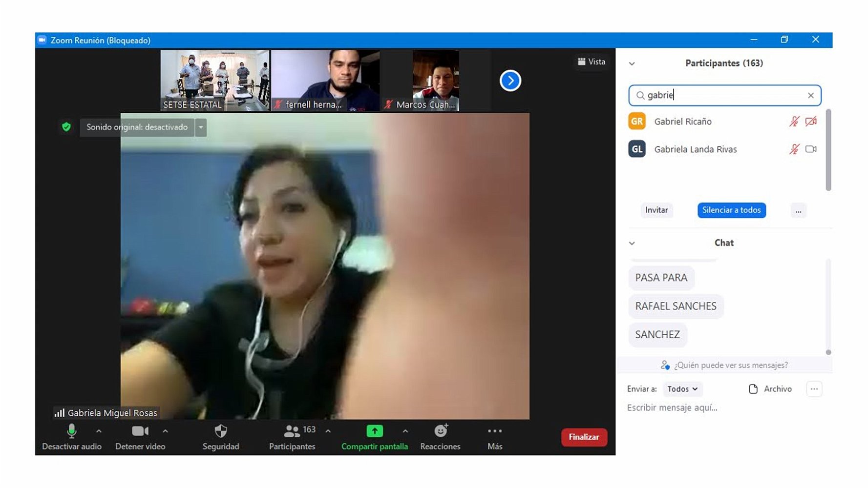Image resolution: width=868 pixels, height=488 pixels.
Task: Select SETSE ESTATAL video thumbnail
Action: (214, 81)
